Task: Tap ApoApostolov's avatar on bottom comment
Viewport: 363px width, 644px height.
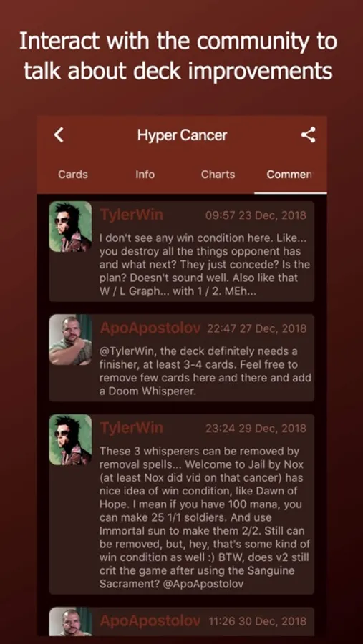Action: coord(70,622)
